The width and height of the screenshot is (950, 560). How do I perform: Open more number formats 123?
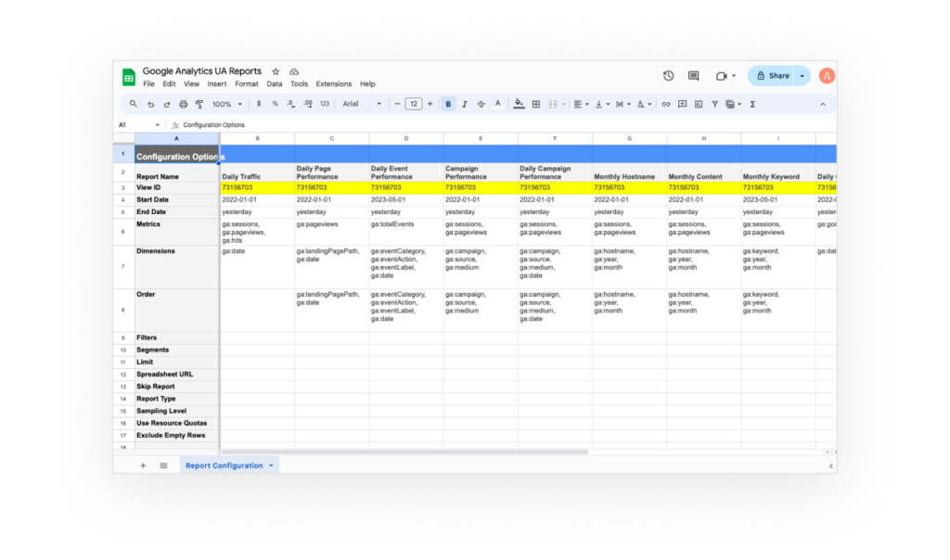[325, 104]
